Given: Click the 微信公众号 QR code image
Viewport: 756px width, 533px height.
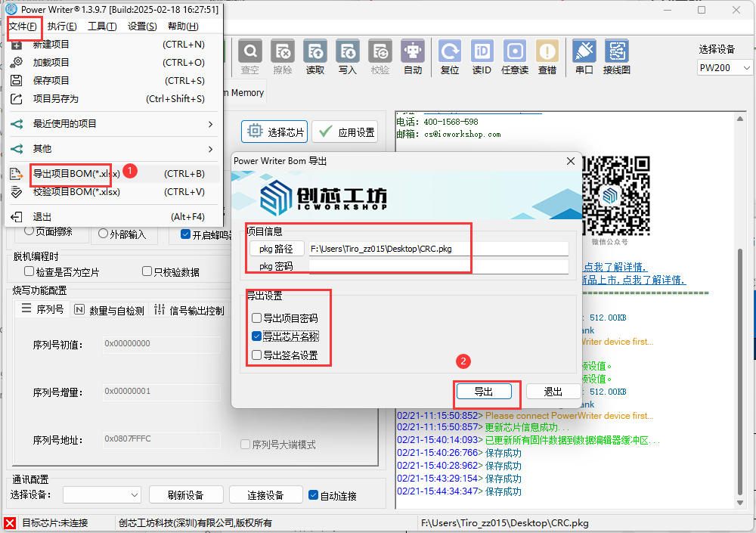Looking at the screenshot, I should tap(615, 195).
